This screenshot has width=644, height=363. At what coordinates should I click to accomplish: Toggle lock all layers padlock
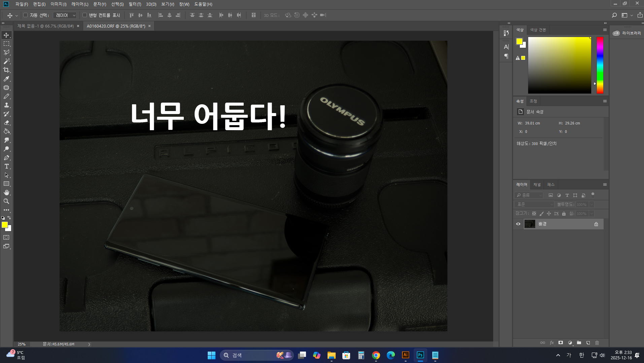564,214
